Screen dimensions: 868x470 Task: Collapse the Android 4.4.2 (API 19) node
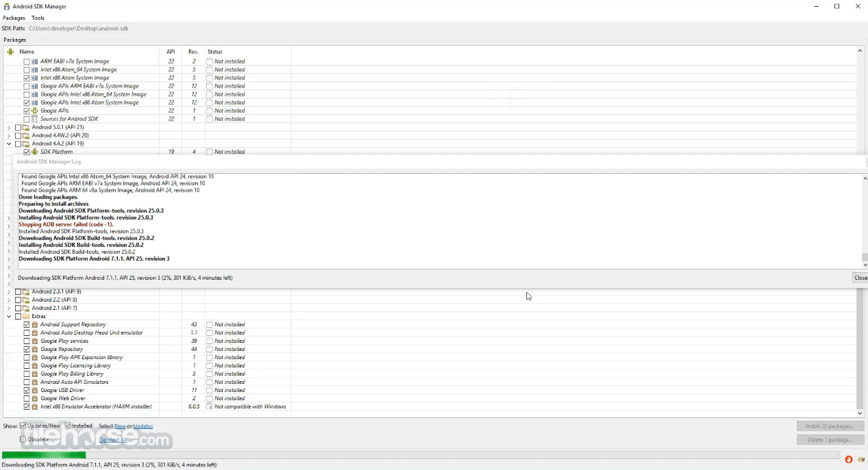point(9,144)
